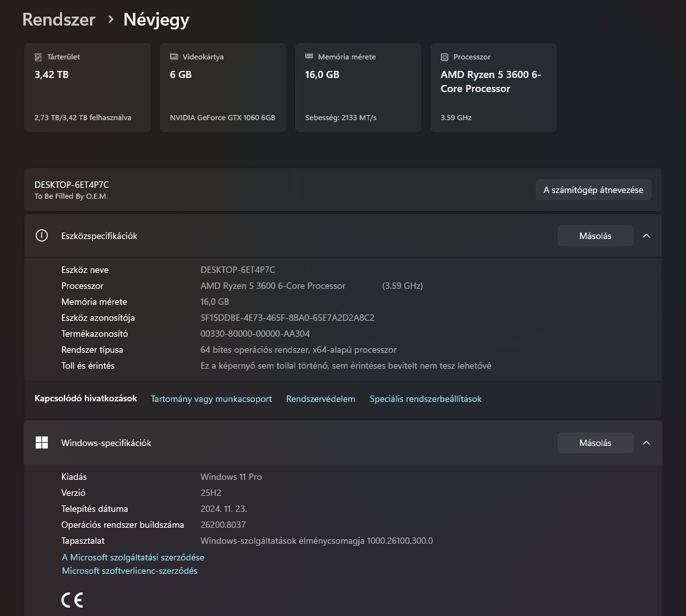Click the breadcrumb chevron separator

(x=111, y=19)
